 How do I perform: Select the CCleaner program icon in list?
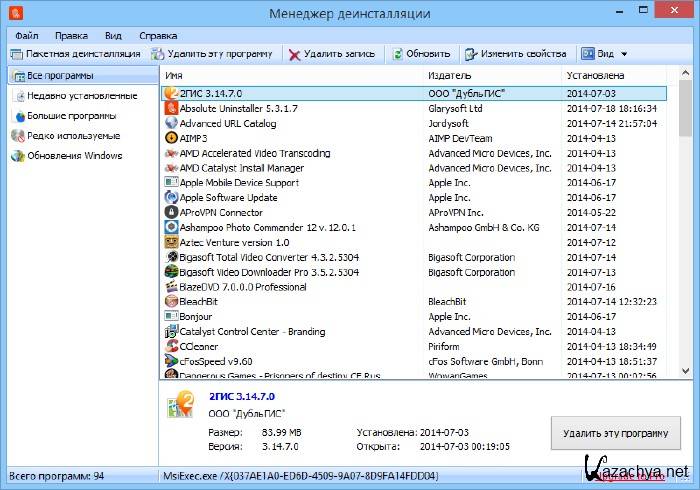pyautogui.click(x=171, y=346)
